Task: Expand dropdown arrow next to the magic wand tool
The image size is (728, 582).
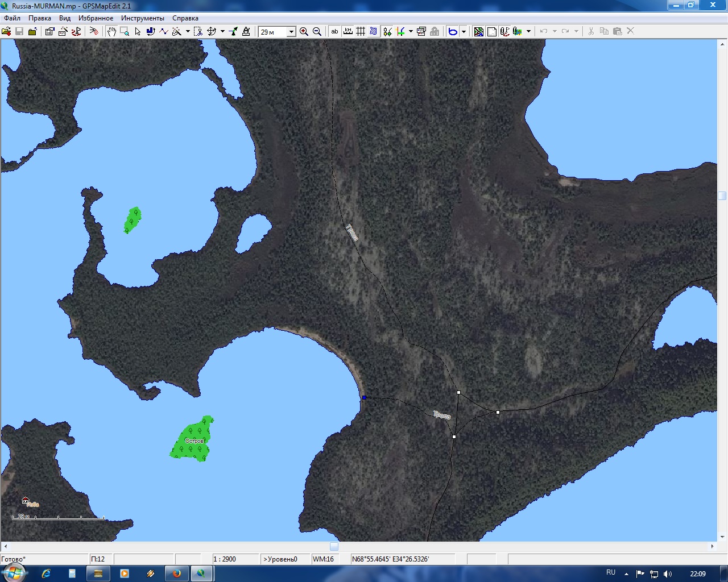Action: pos(188,32)
